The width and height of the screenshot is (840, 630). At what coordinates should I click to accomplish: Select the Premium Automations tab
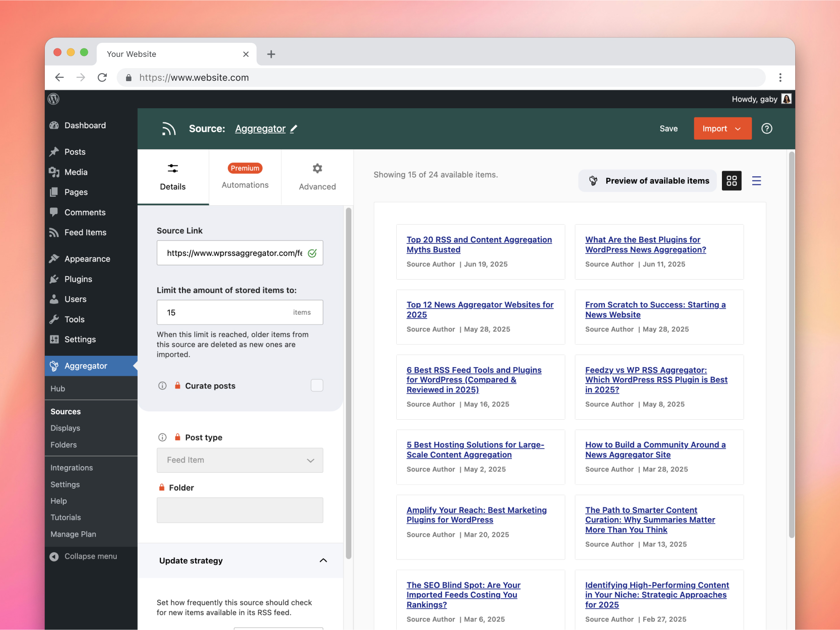(245, 177)
